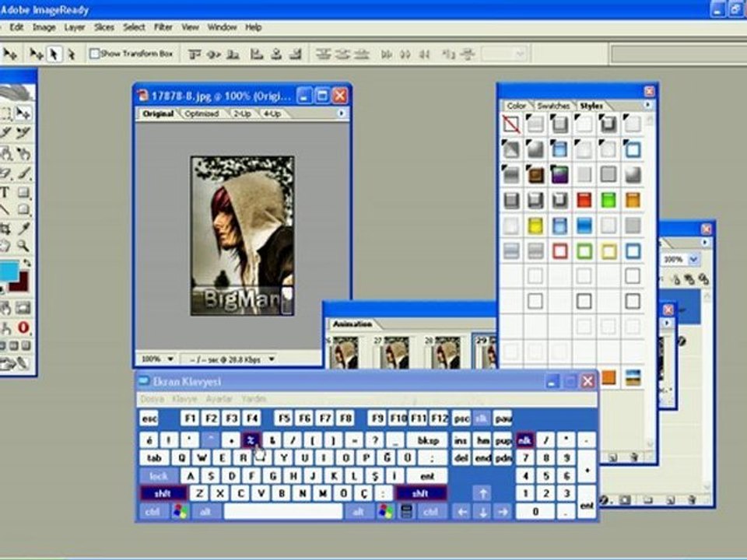Viewport: 747px width, 560px height.
Task: Apply the solid green button style
Action: pos(608,200)
